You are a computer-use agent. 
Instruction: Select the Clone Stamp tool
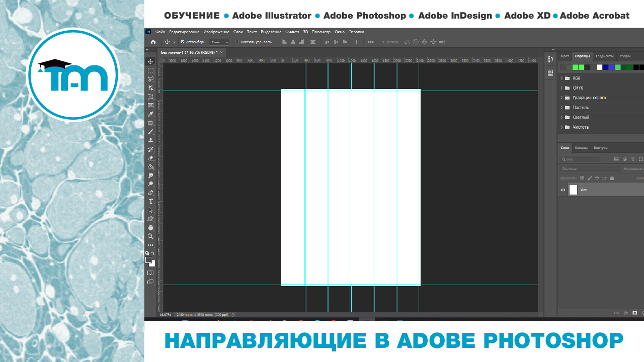coord(150,140)
